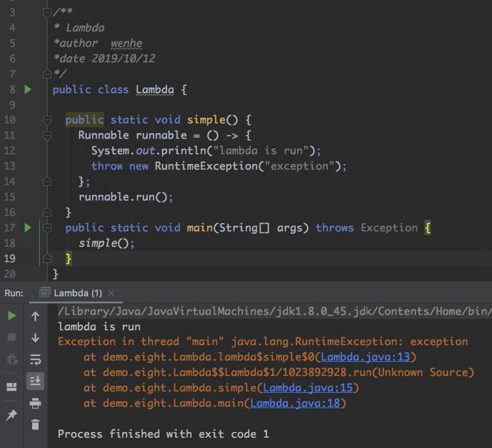Image resolution: width=492 pixels, height=448 pixels.
Task: Click the 'throws' keyword in main signature
Action: 334,228
